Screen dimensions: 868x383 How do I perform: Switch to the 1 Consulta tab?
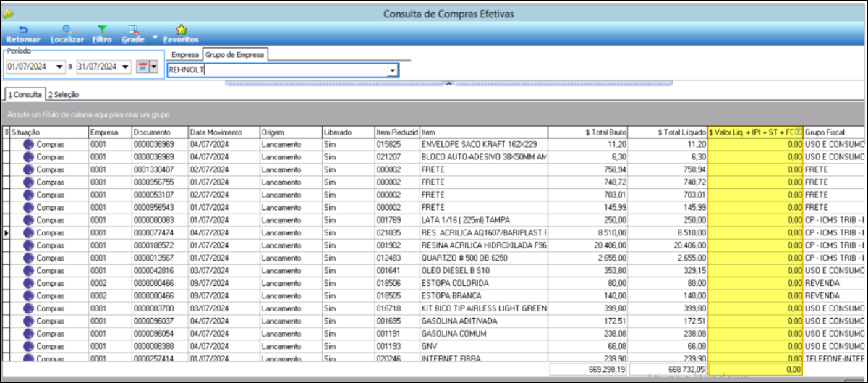point(25,94)
